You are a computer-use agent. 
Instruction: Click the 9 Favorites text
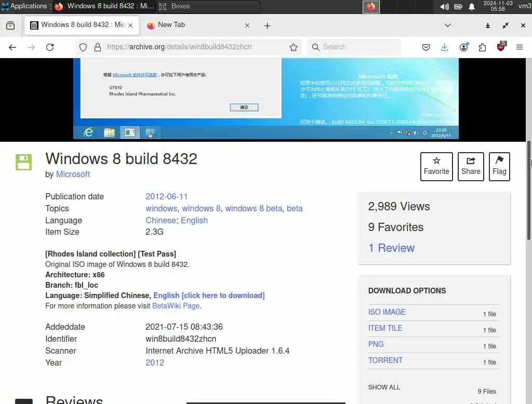click(395, 227)
